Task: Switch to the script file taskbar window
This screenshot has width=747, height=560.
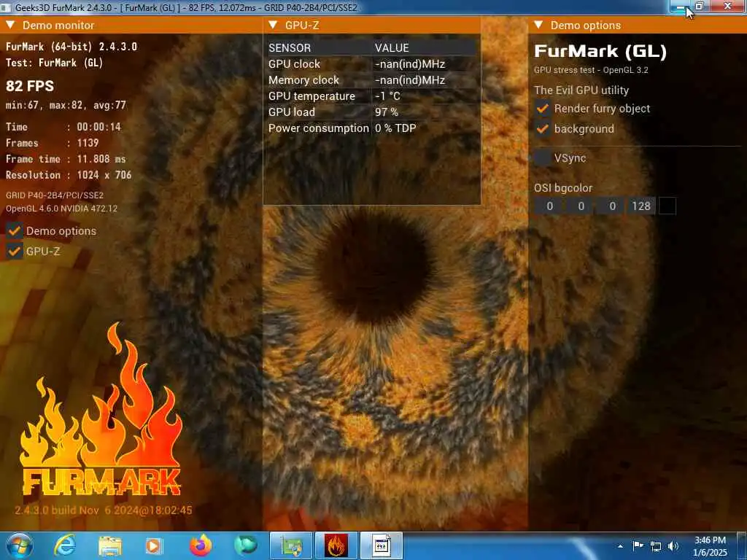Action: click(381, 545)
